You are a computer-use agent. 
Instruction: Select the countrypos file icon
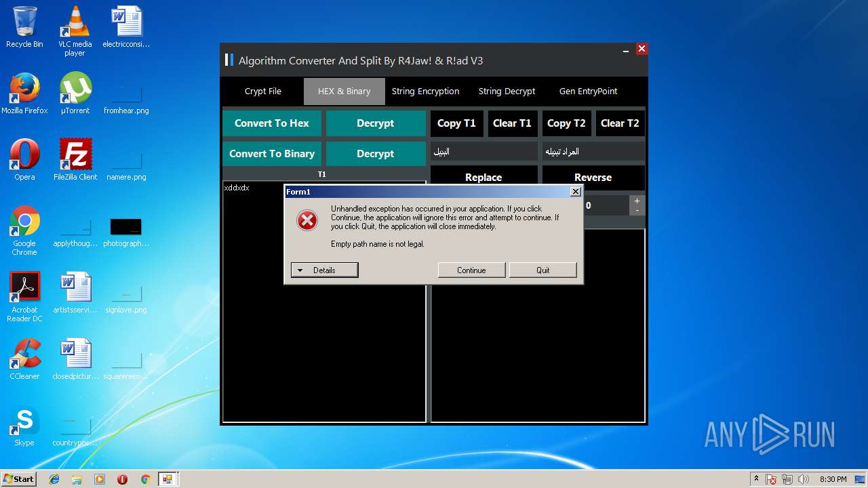pyautogui.click(x=75, y=431)
